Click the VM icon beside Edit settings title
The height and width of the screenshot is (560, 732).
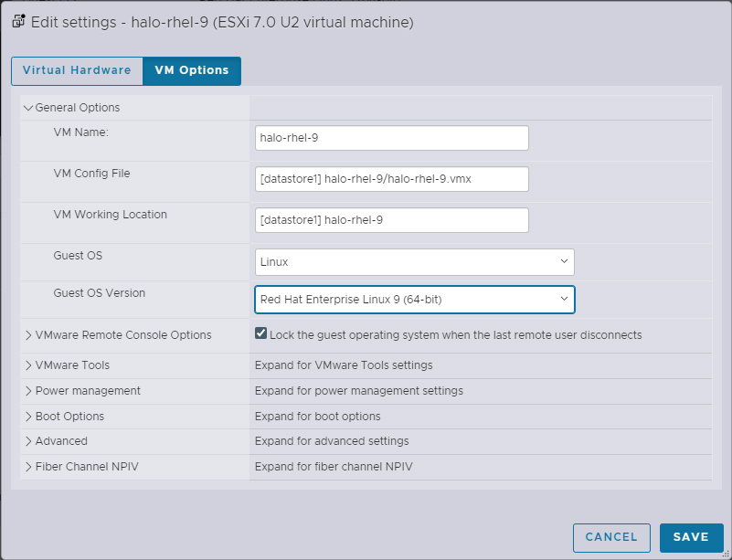pos(18,22)
